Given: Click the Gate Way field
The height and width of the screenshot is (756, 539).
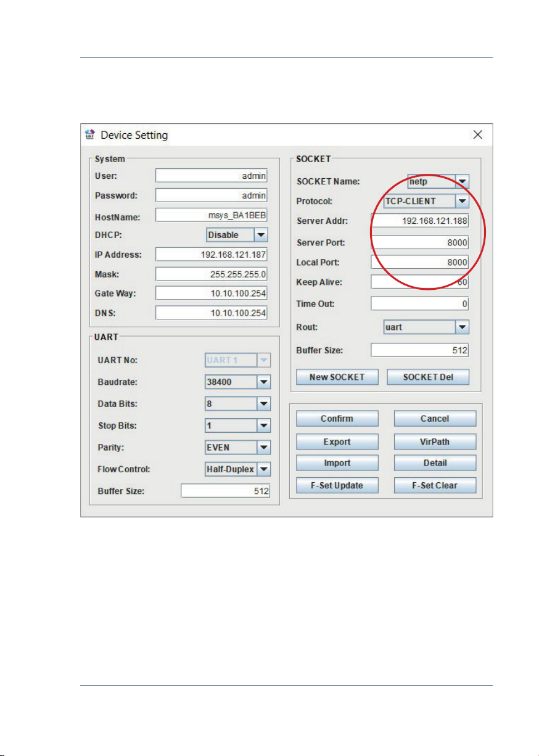Looking at the screenshot, I should [x=212, y=294].
